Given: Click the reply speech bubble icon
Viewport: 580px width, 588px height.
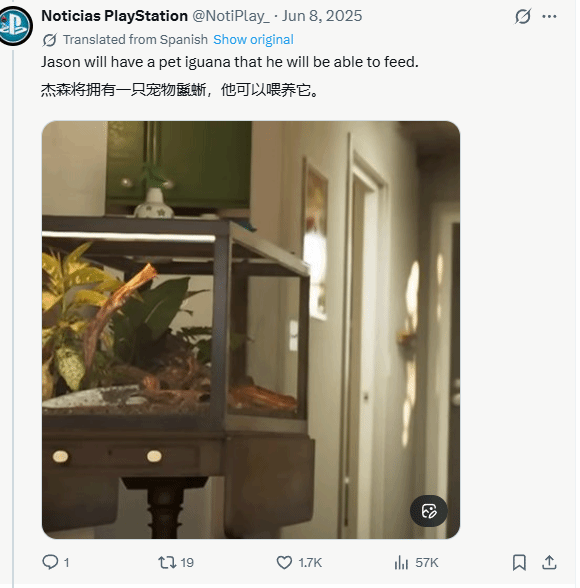Looking at the screenshot, I should [x=50, y=562].
